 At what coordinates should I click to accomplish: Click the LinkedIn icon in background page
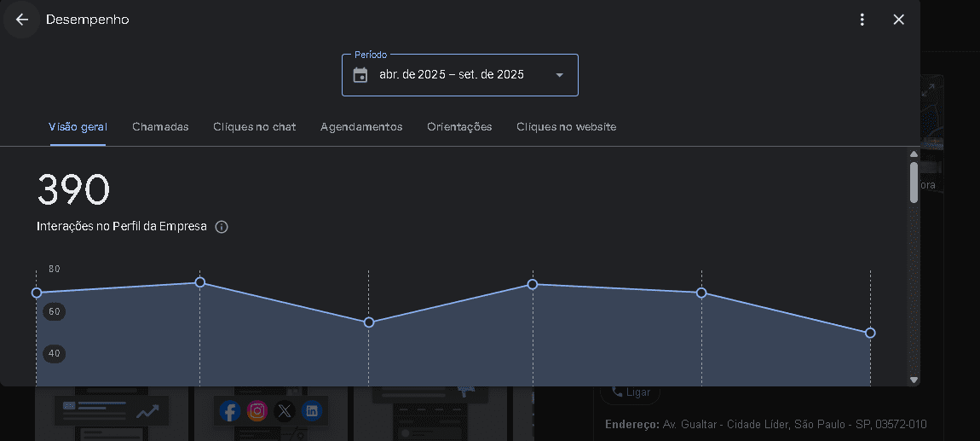tap(311, 411)
